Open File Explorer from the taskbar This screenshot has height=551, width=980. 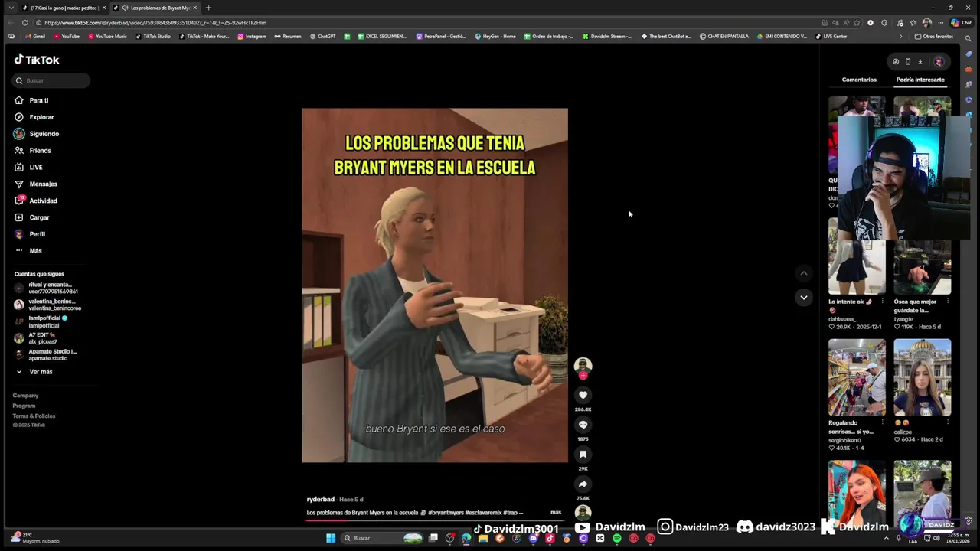(482, 538)
